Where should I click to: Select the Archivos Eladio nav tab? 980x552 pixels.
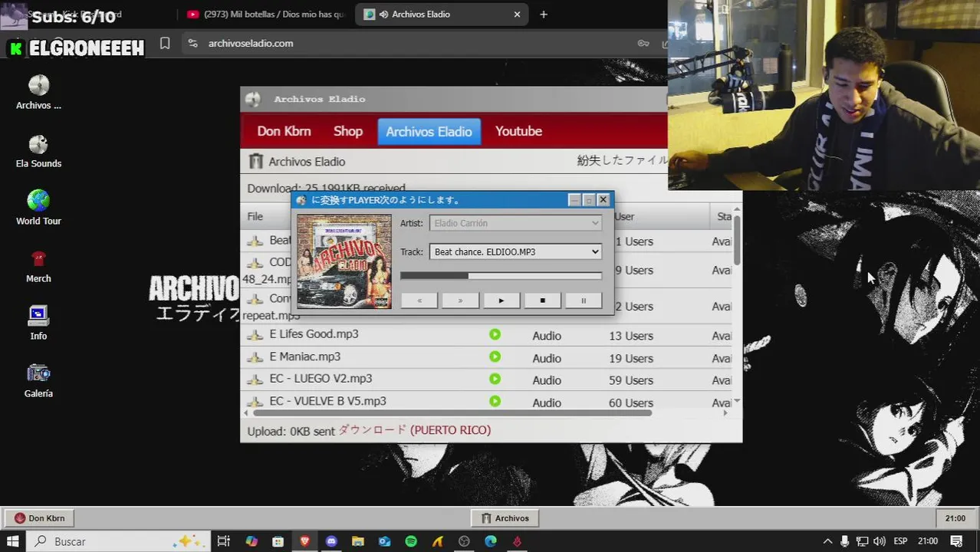pos(429,132)
